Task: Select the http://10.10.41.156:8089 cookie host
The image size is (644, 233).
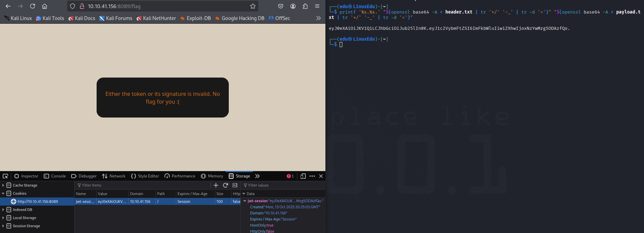Action: click(38, 202)
